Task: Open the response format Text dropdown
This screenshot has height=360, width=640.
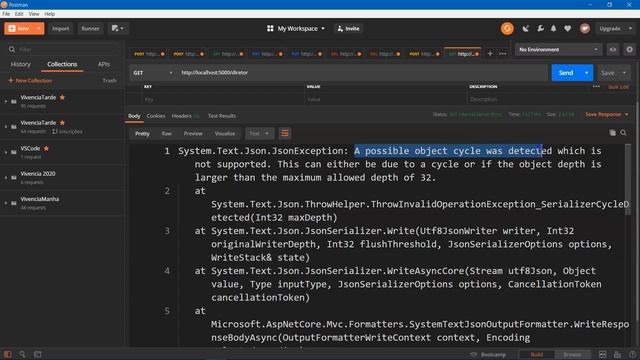Action: click(259, 133)
